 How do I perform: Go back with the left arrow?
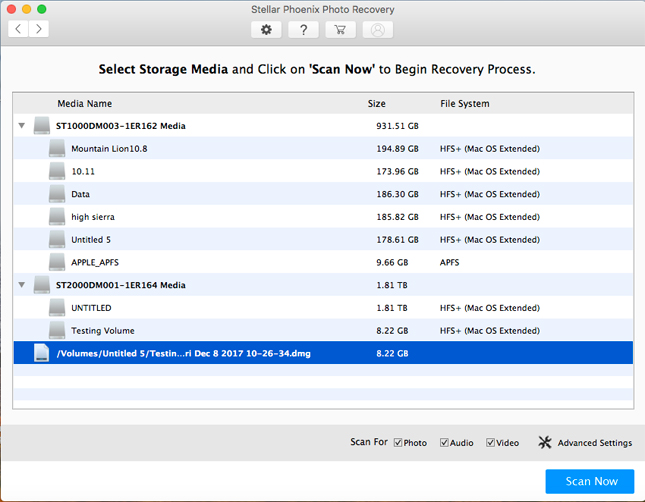(x=18, y=29)
